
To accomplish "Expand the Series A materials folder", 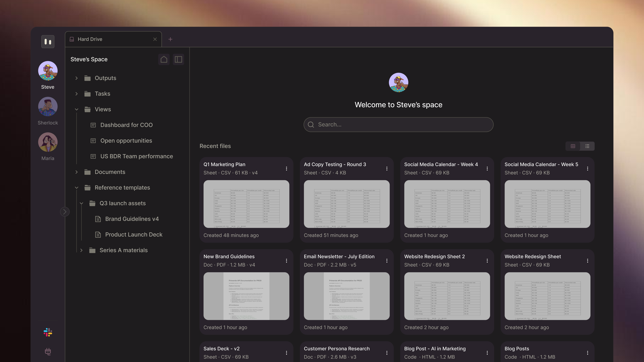I will point(82,250).
